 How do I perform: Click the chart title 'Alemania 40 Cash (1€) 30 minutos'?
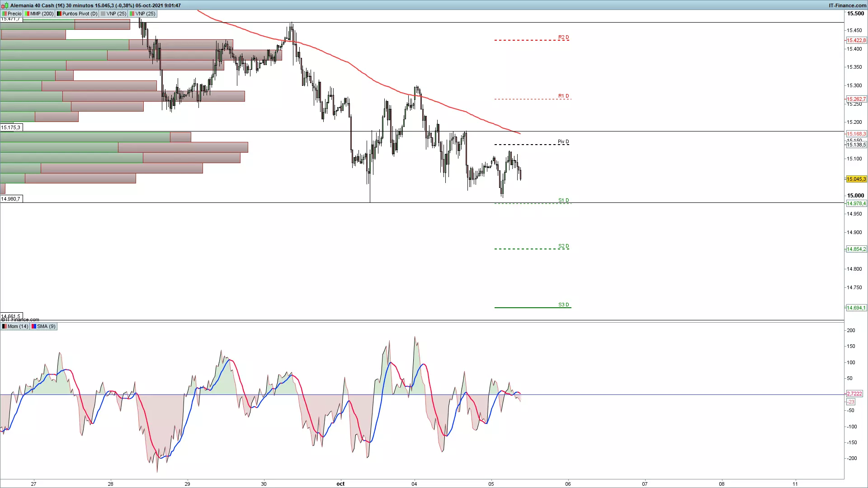pyautogui.click(x=52, y=5)
